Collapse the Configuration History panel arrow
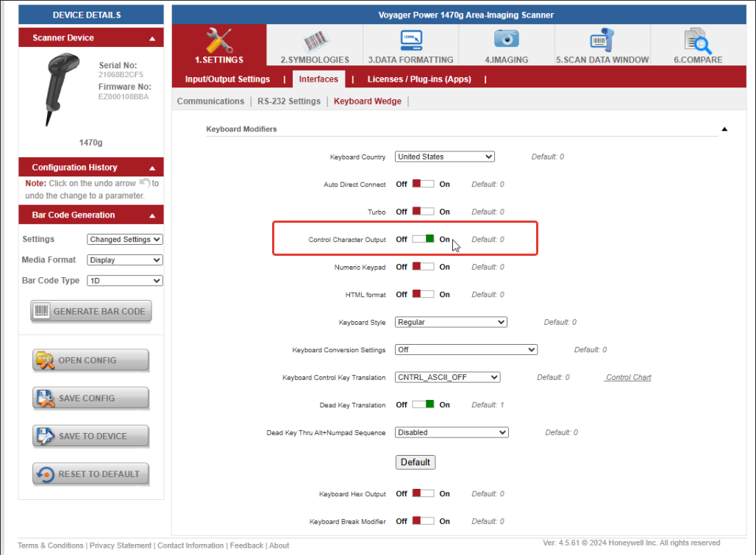The width and height of the screenshot is (756, 555). [152, 168]
